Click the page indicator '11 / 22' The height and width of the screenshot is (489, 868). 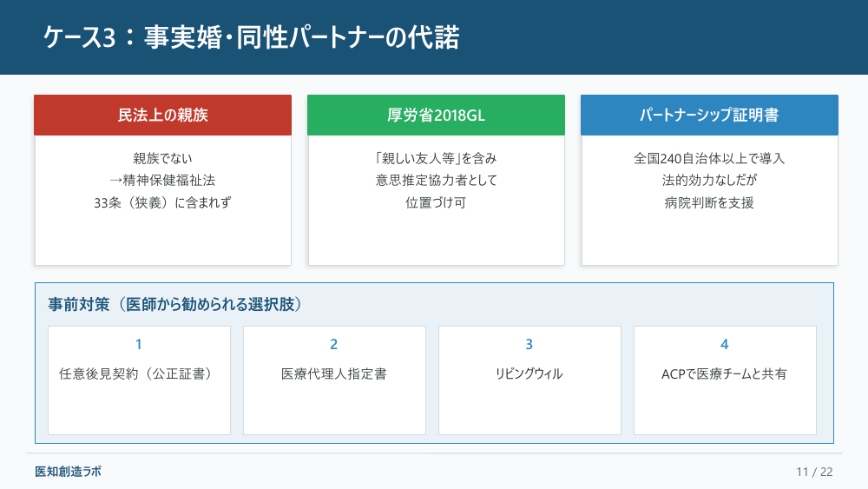click(814, 472)
